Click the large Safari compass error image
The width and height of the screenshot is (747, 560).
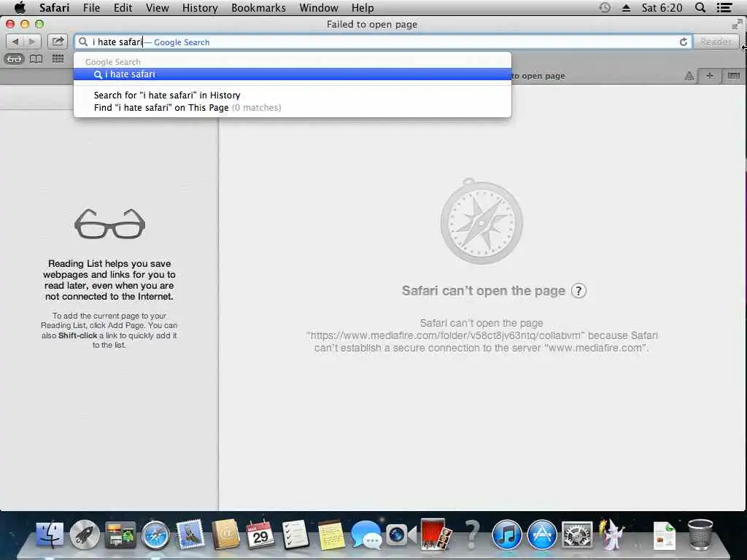pyautogui.click(x=481, y=222)
